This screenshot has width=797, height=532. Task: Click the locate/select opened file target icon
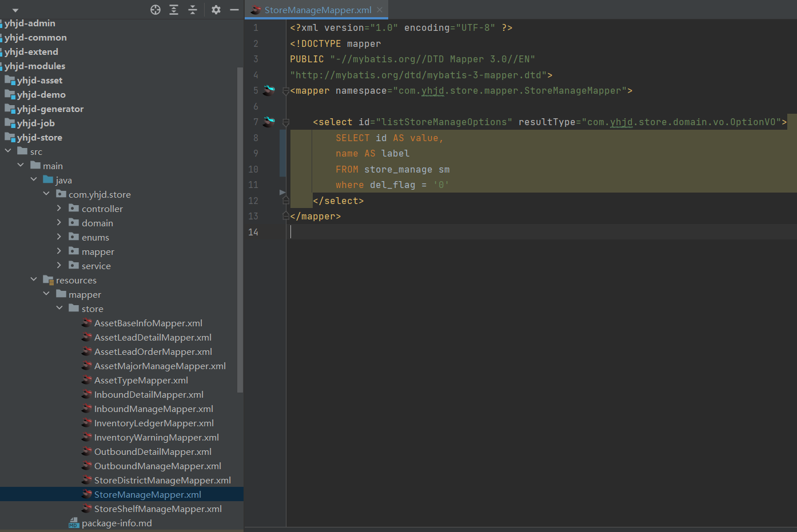coord(156,10)
